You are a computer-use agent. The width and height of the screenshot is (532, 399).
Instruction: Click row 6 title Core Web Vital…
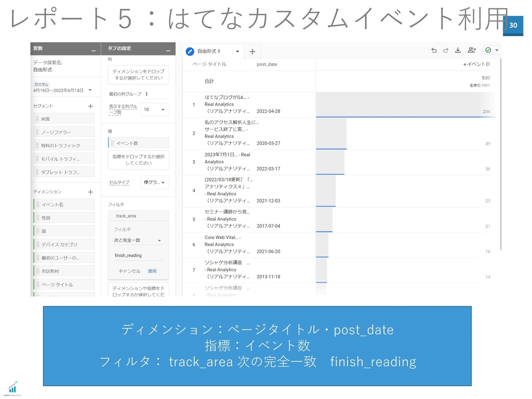click(x=227, y=244)
